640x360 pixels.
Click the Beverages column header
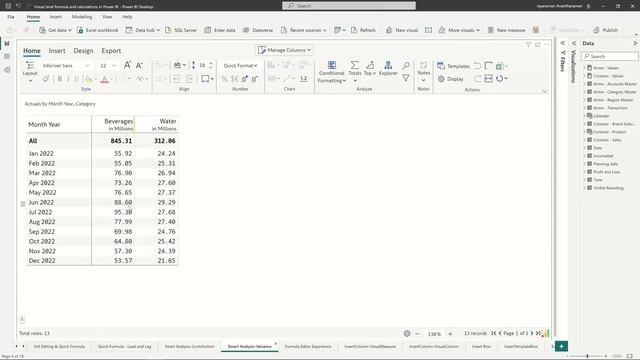tap(114, 124)
